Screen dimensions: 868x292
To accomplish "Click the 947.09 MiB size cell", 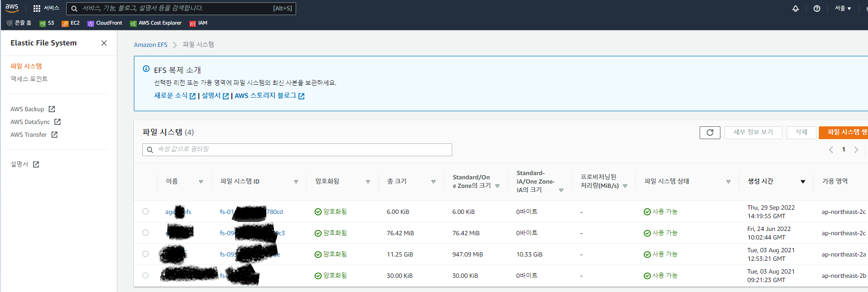I will (467, 255).
